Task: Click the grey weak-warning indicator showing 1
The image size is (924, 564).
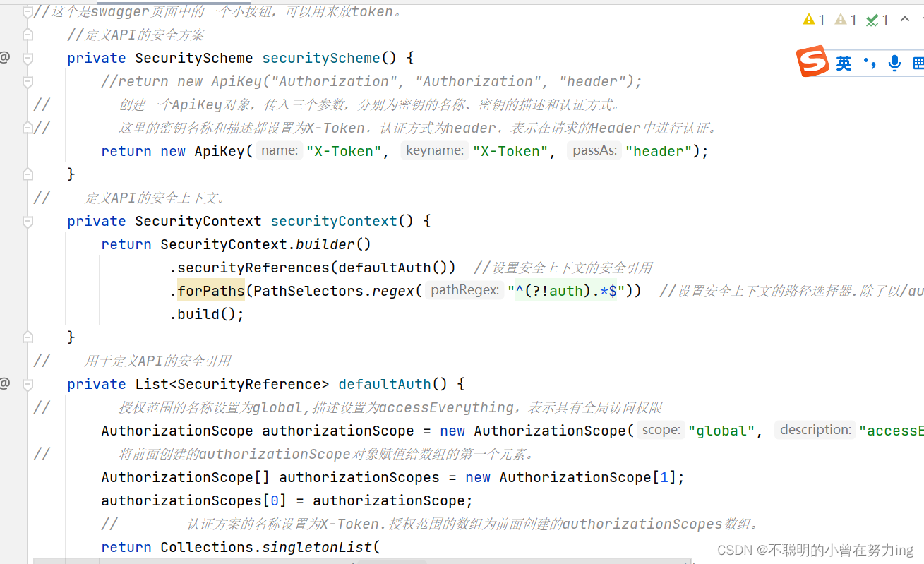Action: click(841, 19)
